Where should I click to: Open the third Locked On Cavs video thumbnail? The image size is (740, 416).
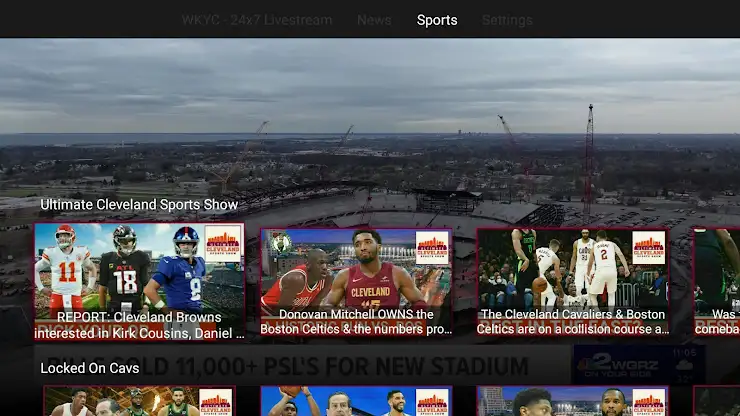coord(572,401)
